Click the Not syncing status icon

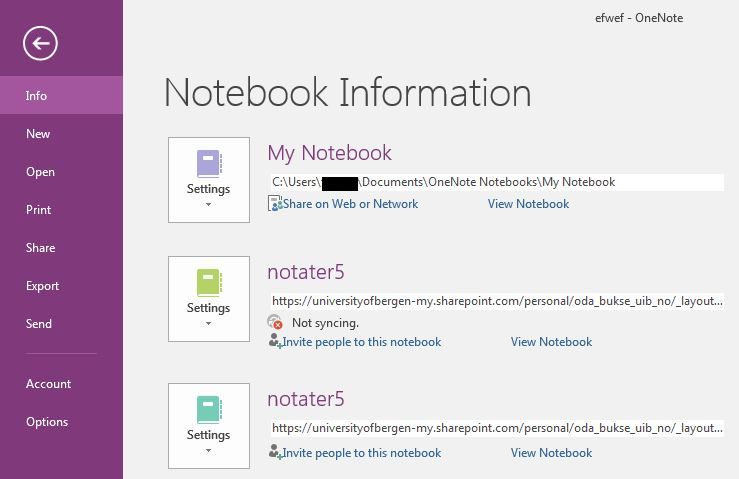pos(276,322)
